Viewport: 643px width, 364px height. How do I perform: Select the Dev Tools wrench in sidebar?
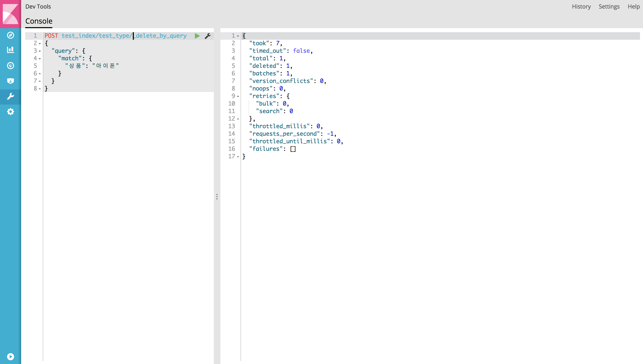[x=10, y=97]
